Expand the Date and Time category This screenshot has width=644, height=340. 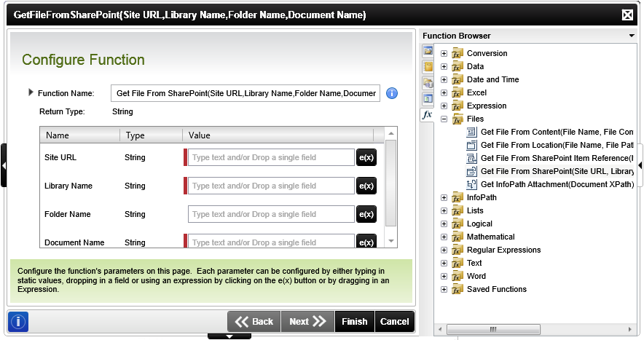(x=444, y=79)
